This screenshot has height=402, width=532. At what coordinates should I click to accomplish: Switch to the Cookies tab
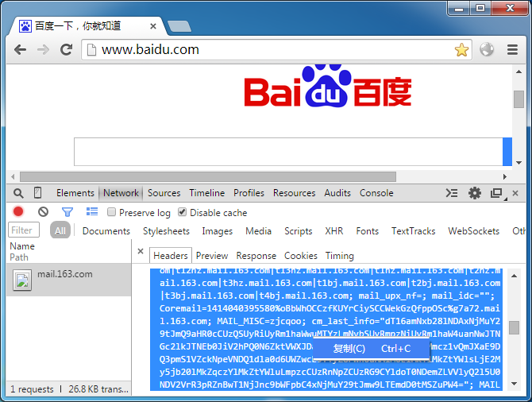[301, 256]
